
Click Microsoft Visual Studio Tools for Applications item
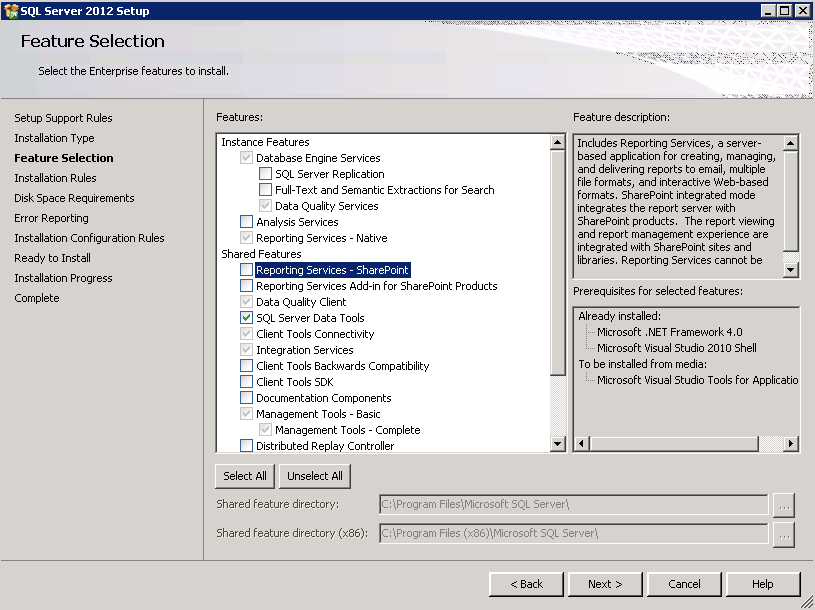698,380
